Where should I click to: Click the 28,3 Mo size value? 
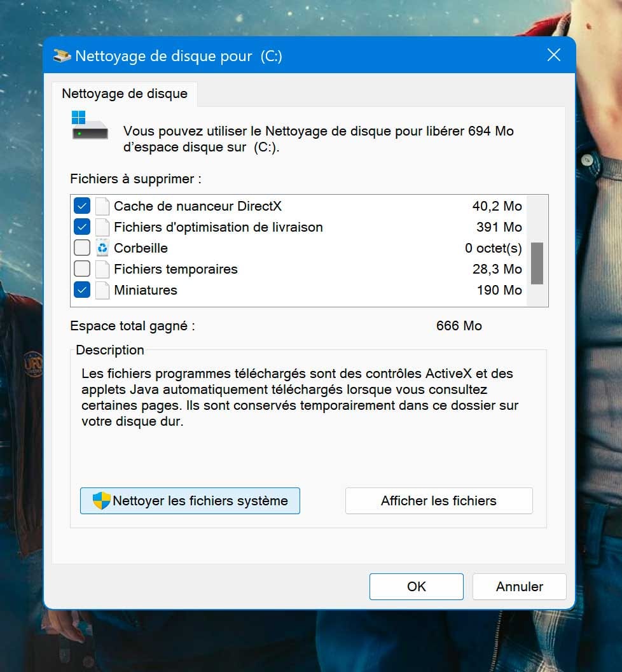pos(497,269)
